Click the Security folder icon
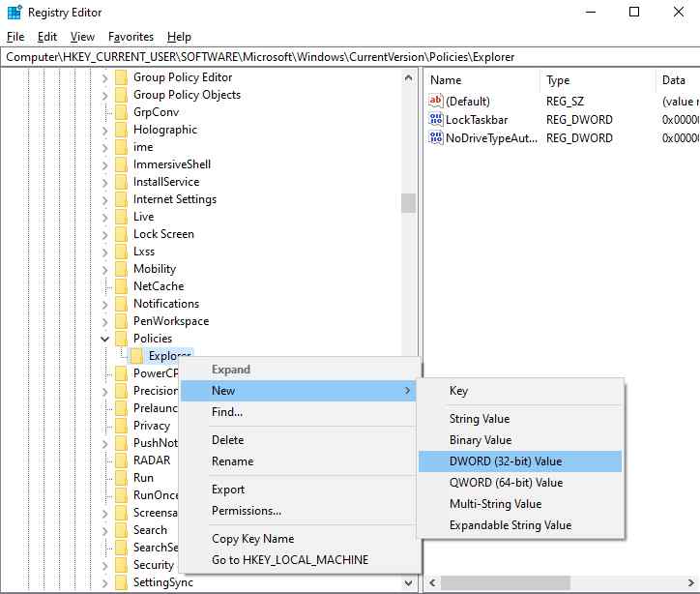 click(x=122, y=565)
